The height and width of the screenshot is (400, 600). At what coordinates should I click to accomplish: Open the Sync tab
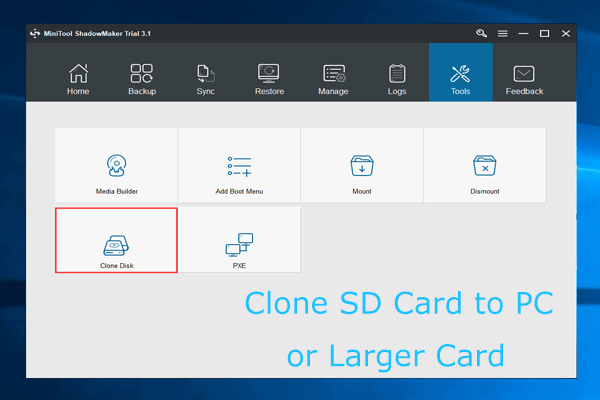pos(205,79)
